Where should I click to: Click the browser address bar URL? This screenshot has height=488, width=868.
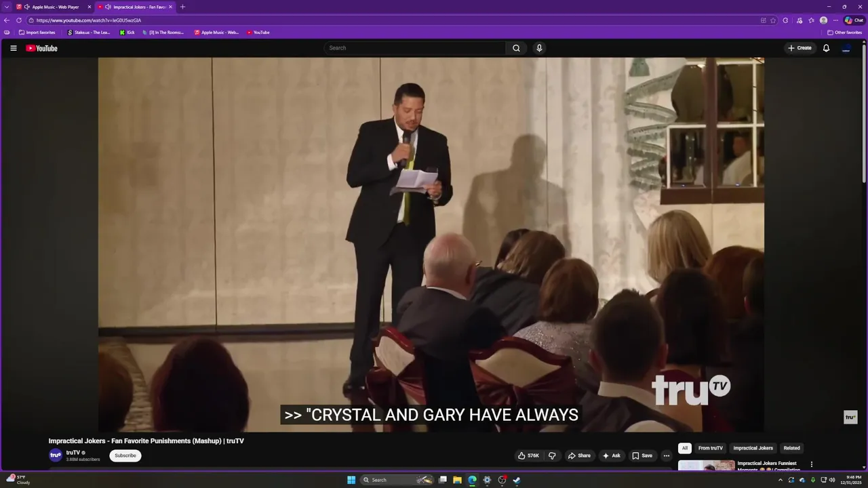tap(89, 20)
